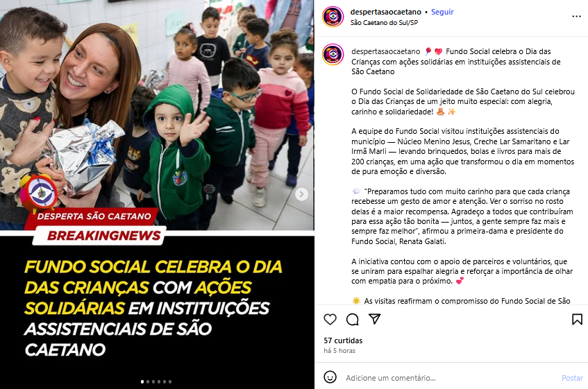
Task: Submit comment with Postar button
Action: (572, 378)
